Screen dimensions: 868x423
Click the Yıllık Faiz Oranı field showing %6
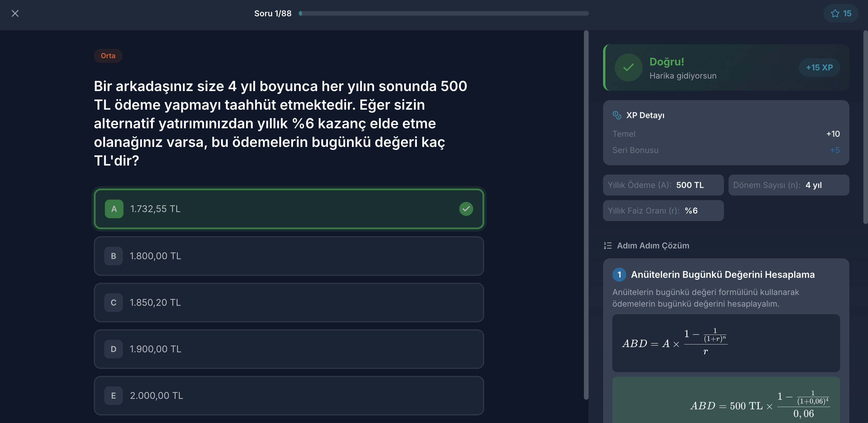coord(663,211)
